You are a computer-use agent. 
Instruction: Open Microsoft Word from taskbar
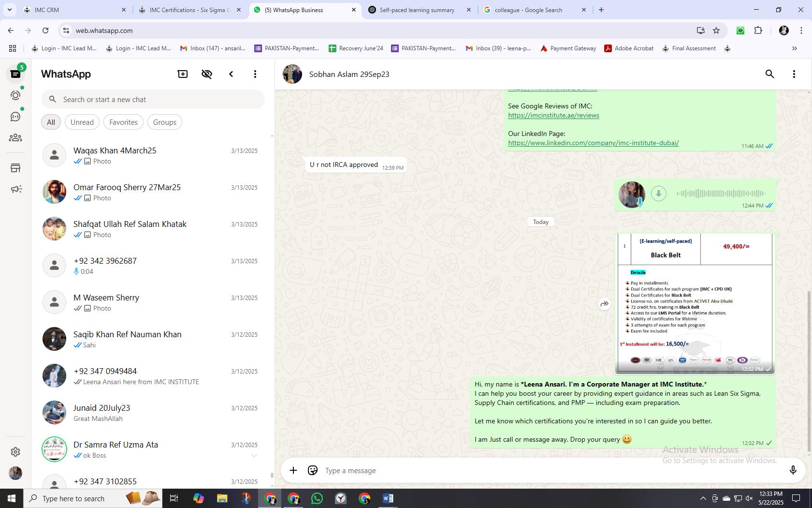388,498
